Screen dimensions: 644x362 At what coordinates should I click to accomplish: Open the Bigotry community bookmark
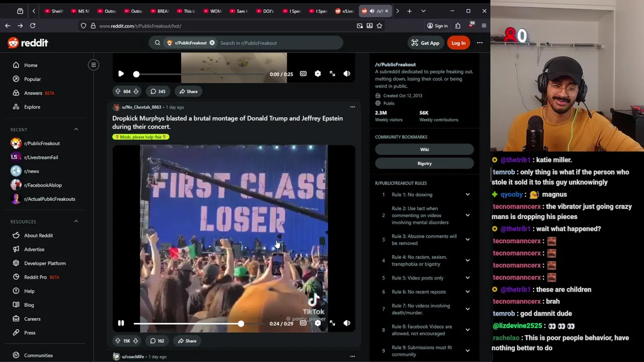click(424, 163)
